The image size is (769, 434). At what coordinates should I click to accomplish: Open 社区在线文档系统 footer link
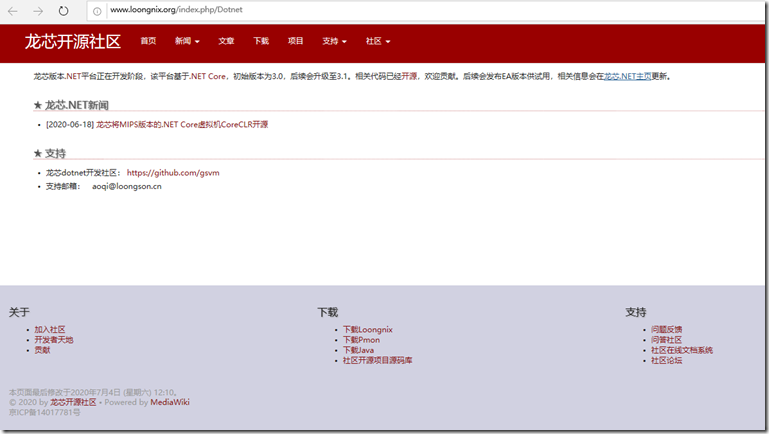682,350
